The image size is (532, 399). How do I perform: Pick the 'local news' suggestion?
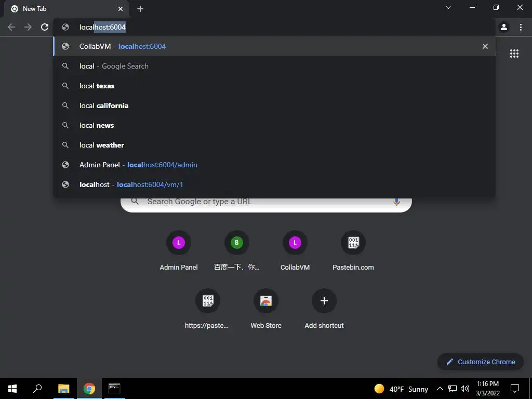(x=274, y=125)
